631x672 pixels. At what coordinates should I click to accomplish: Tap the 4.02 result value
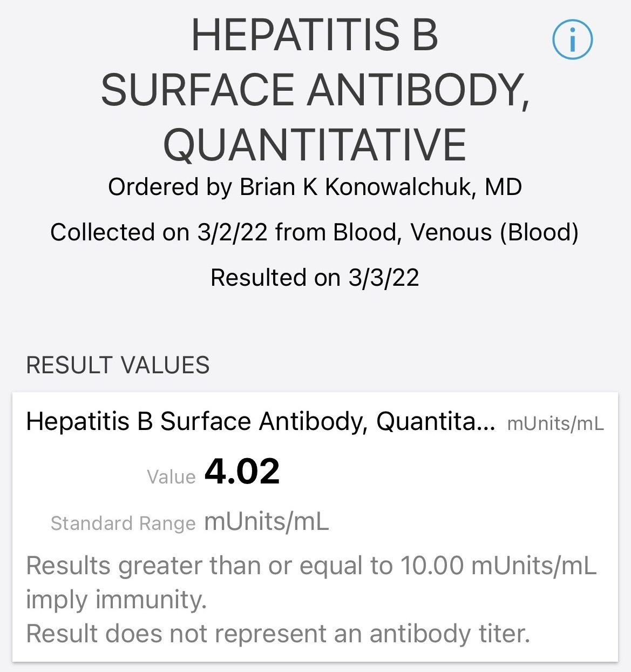tap(242, 471)
